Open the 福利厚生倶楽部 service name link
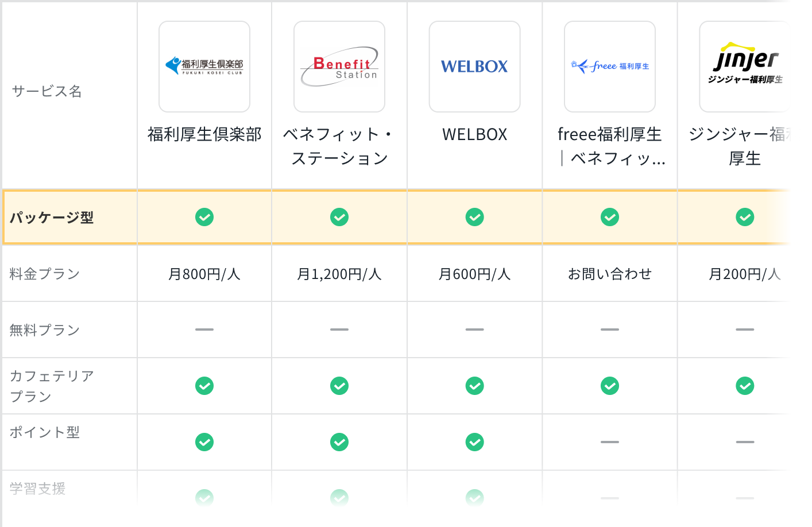 tap(204, 134)
